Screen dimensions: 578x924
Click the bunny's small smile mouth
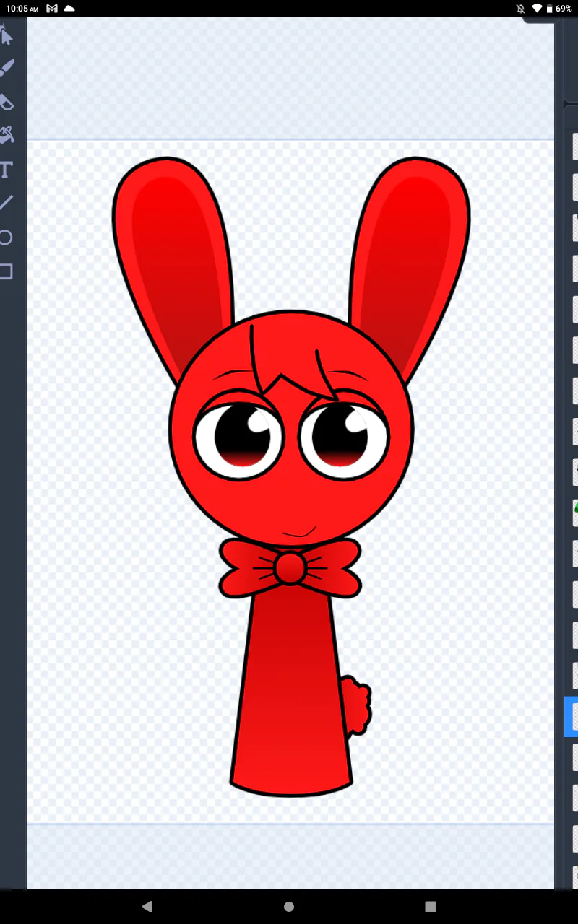(299, 532)
